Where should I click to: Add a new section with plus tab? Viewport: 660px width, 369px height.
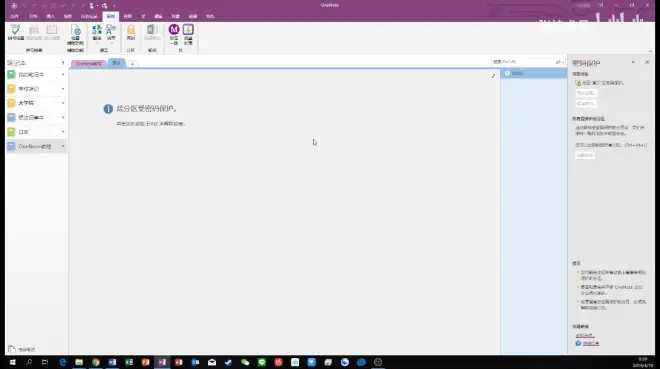(132, 64)
